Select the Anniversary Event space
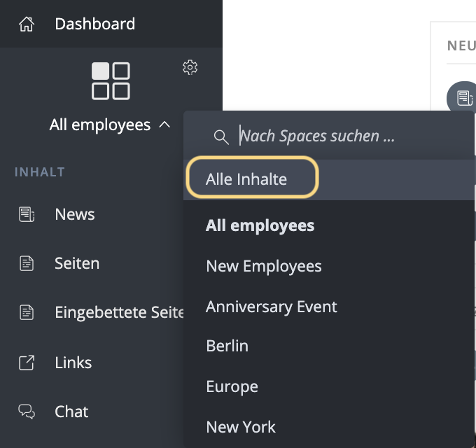The image size is (476, 448). [x=272, y=307]
